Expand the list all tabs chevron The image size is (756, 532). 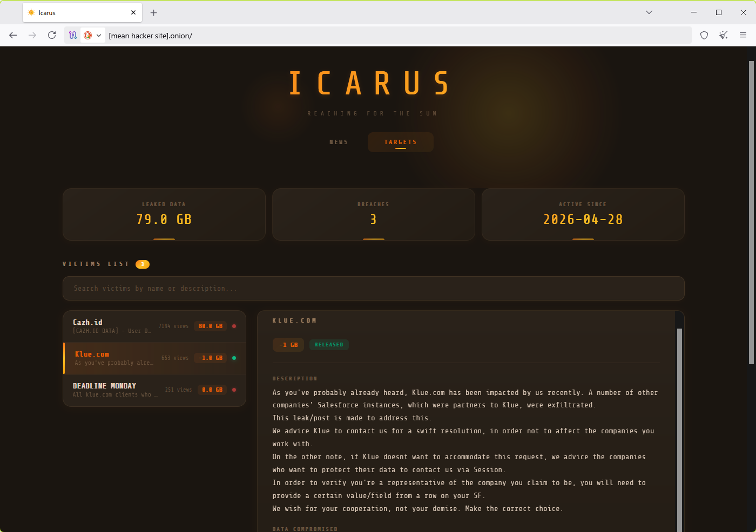tap(649, 12)
